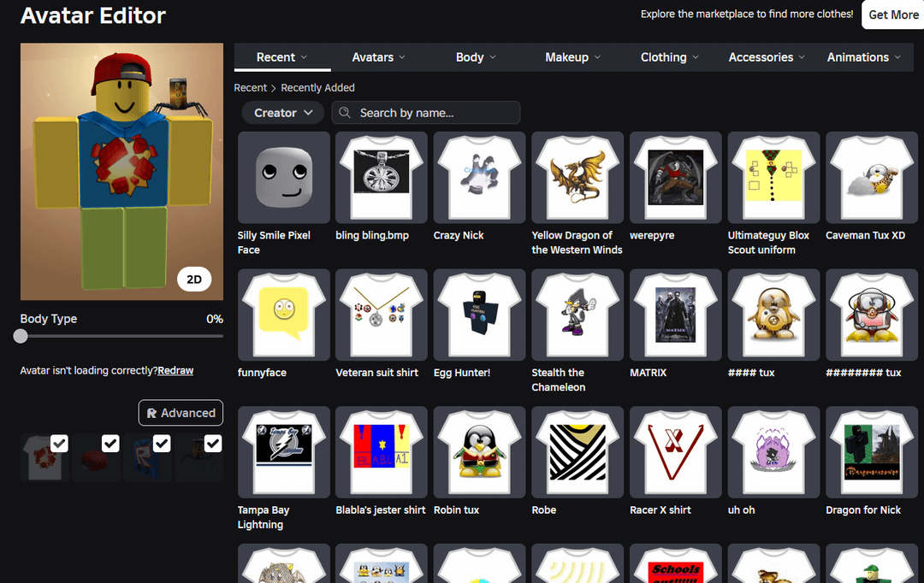
Task: Click the Redraw link
Action: (x=175, y=370)
